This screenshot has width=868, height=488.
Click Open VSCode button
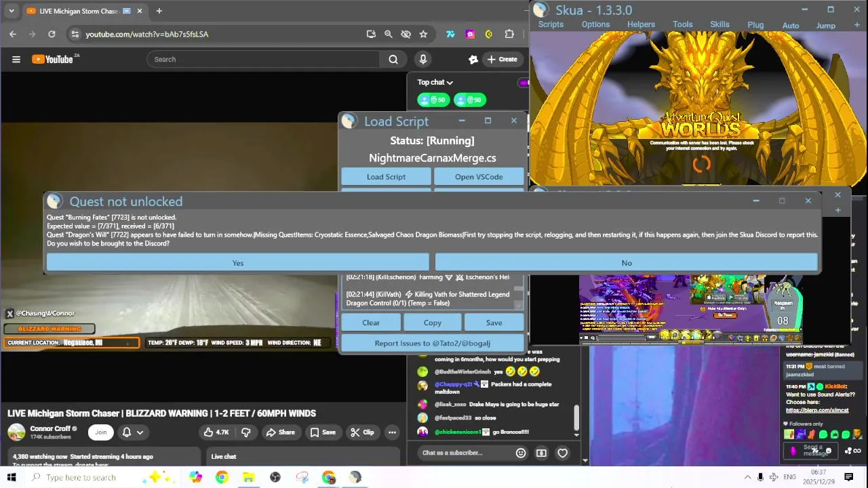point(479,177)
